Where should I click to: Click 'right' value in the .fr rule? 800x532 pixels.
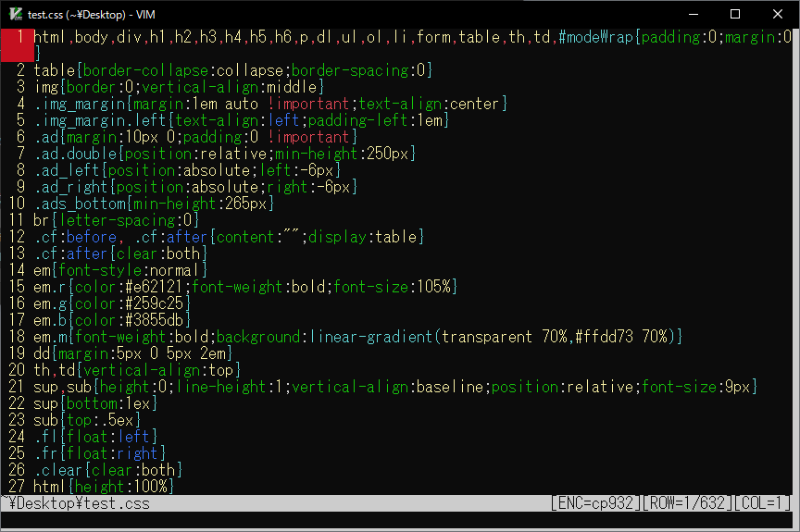(138, 453)
